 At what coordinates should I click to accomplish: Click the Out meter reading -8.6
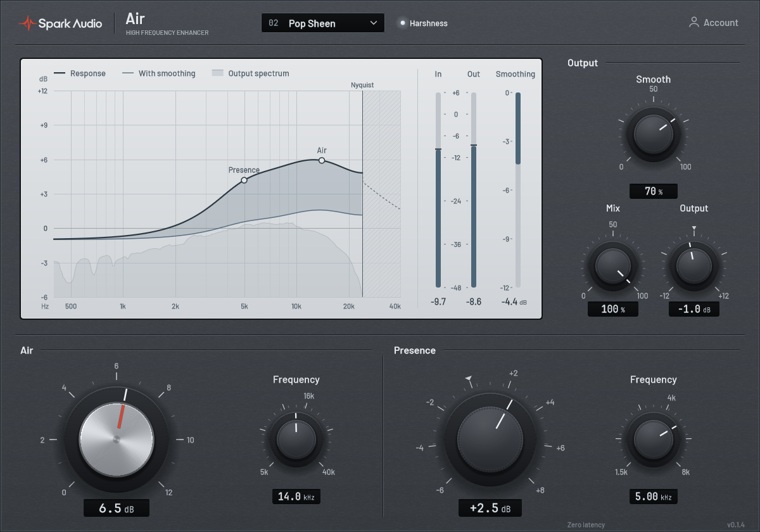(x=474, y=301)
